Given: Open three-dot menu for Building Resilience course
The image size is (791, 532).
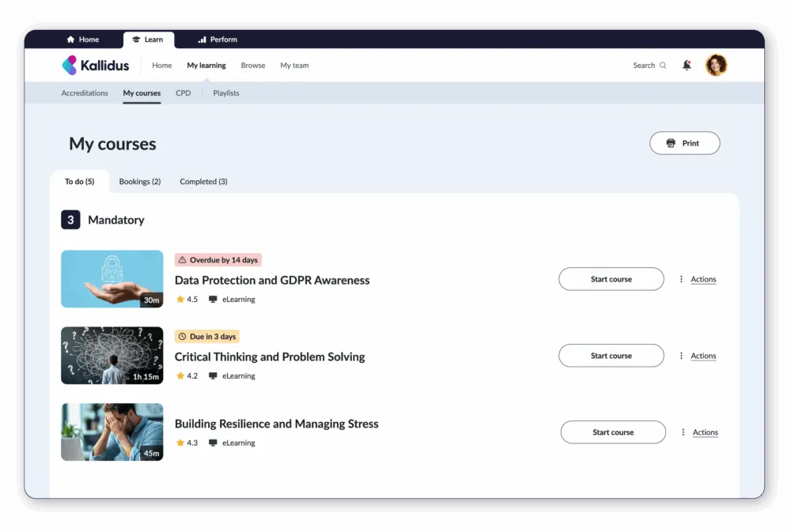Looking at the screenshot, I should click(683, 432).
